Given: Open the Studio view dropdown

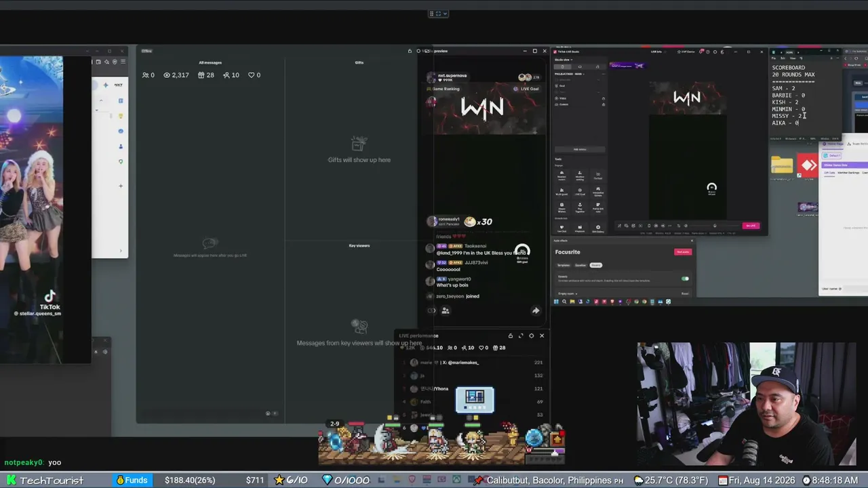Looking at the screenshot, I should click(x=564, y=60).
